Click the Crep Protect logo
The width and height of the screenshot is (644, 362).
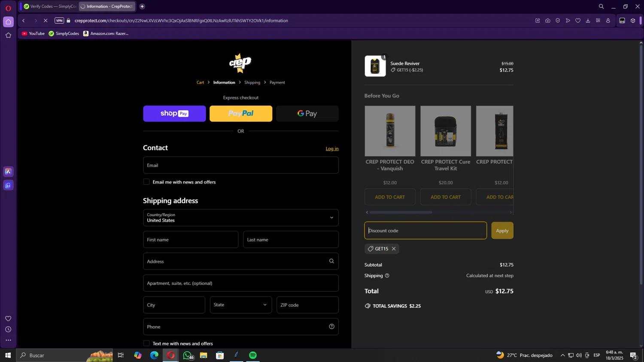[x=240, y=63]
